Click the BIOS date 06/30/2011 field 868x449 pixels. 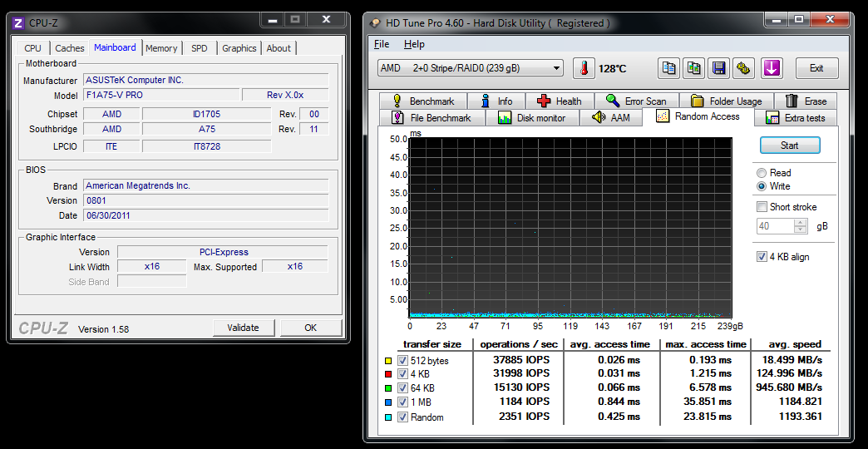205,215
